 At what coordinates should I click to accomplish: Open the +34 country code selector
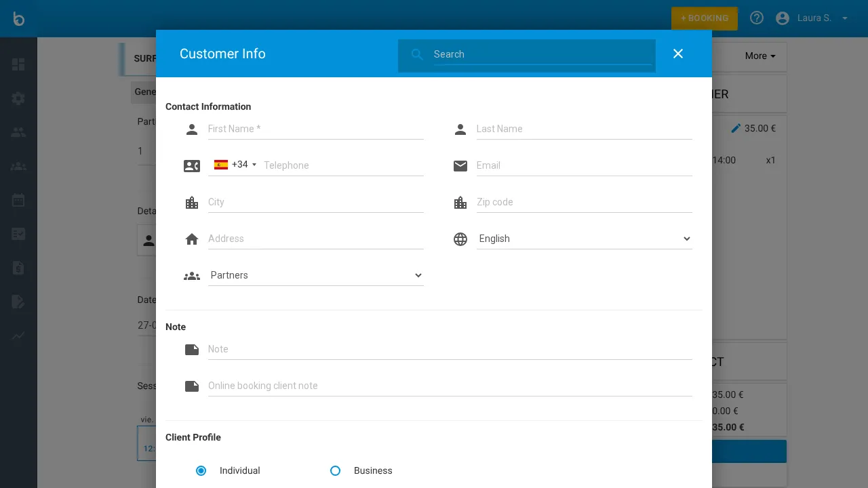coord(236,165)
